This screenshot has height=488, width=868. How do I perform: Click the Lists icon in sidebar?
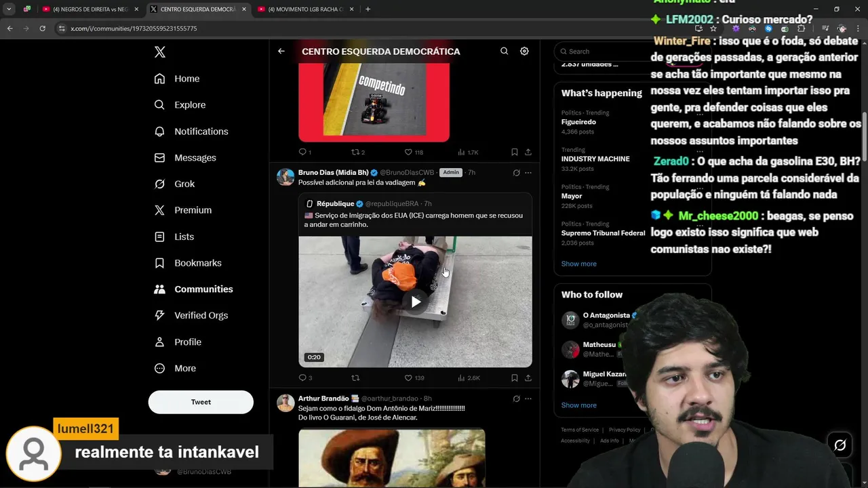point(159,237)
